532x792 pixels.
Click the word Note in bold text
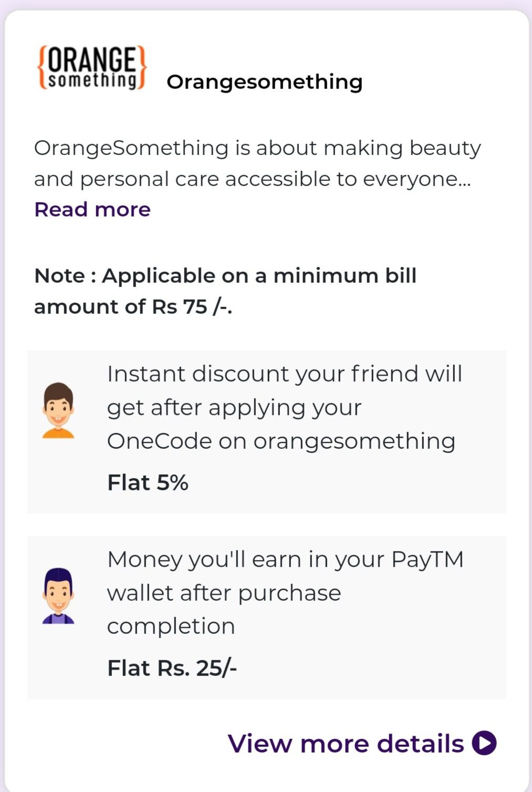point(59,276)
